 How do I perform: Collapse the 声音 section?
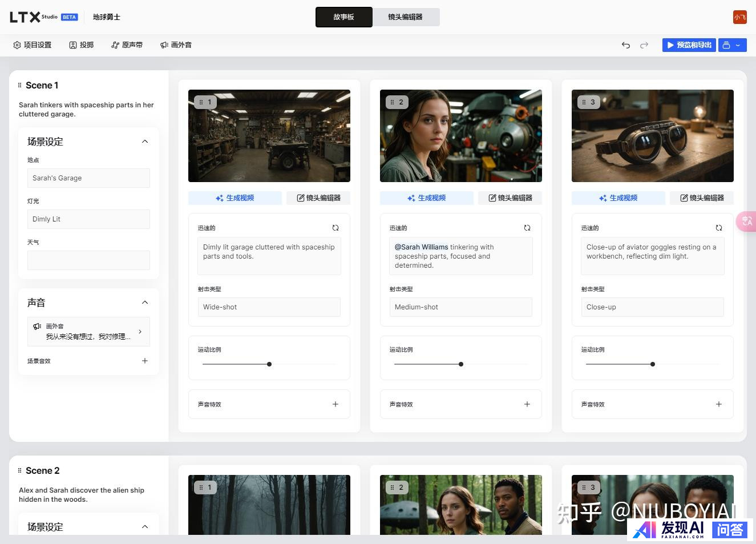pyautogui.click(x=145, y=303)
